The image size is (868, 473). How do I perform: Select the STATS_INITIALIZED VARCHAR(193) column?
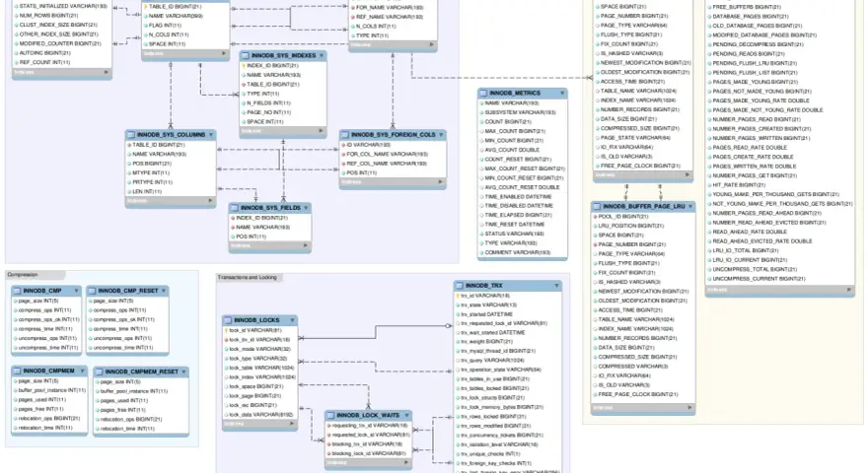(x=63, y=7)
